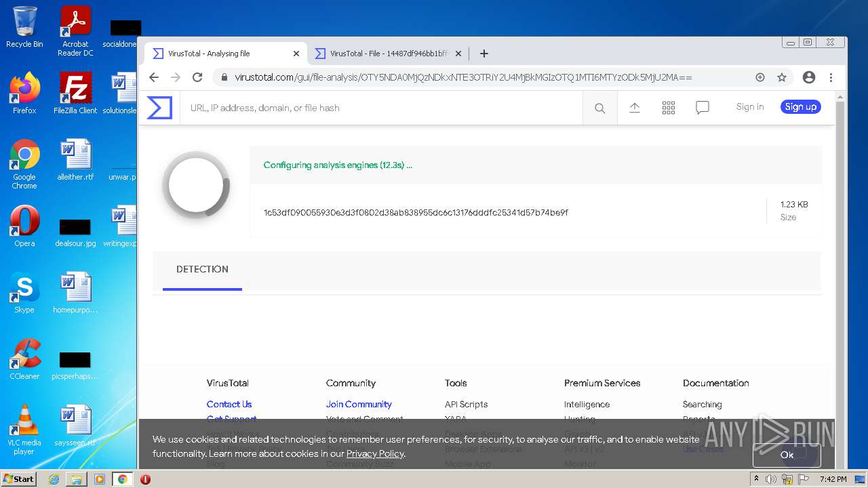
Task: Click the file hash text 1c53df09...
Action: point(416,213)
